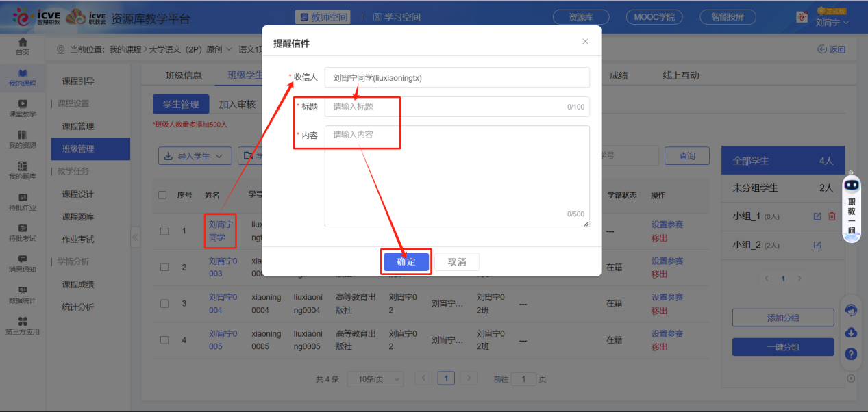The height and width of the screenshot is (412, 868).
Task: Check 数据统计 statistics
Action: pos(21,294)
